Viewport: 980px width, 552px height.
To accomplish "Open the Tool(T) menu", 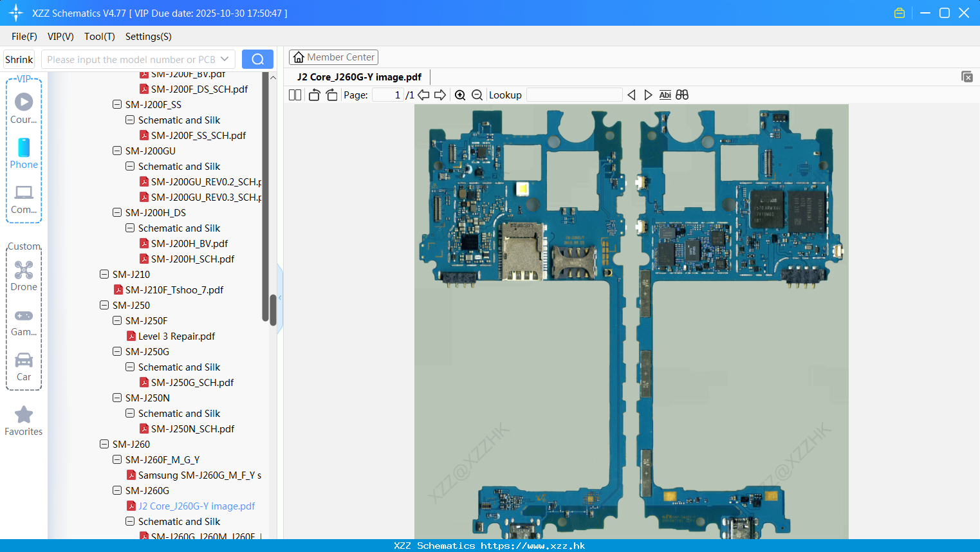I will [100, 37].
